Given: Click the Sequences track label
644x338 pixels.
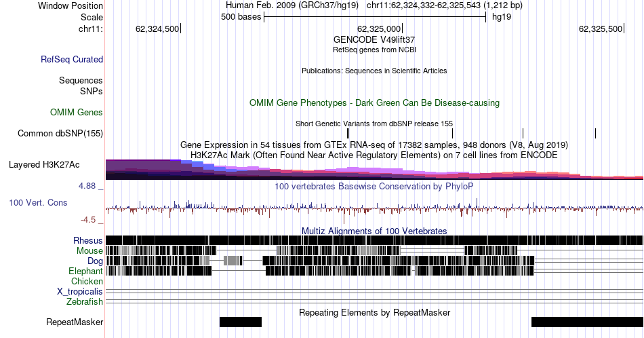Looking at the screenshot, I should pyautogui.click(x=81, y=80).
